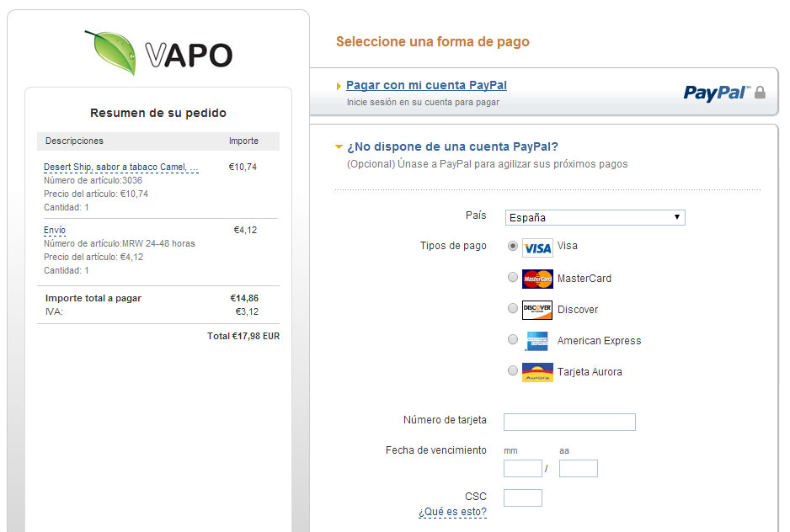This screenshot has height=532, width=790.
Task: Click the '€14,86' subtotal amount
Action: click(244, 298)
